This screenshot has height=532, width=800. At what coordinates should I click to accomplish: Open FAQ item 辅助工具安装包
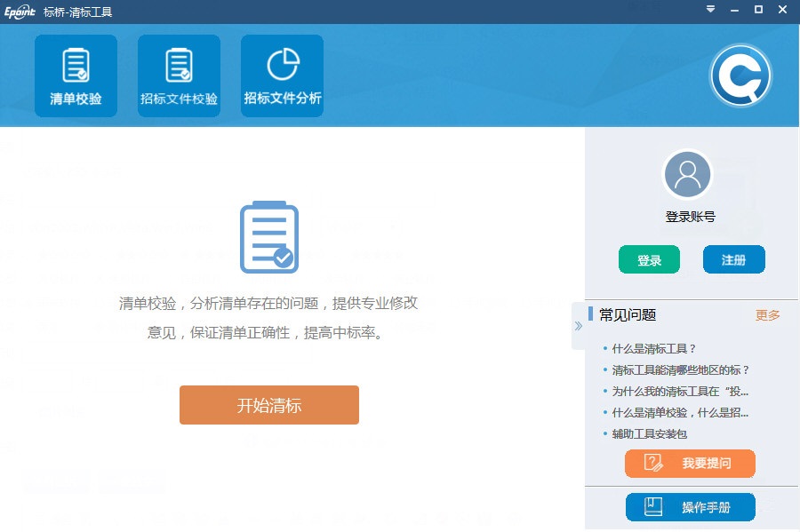(648, 433)
